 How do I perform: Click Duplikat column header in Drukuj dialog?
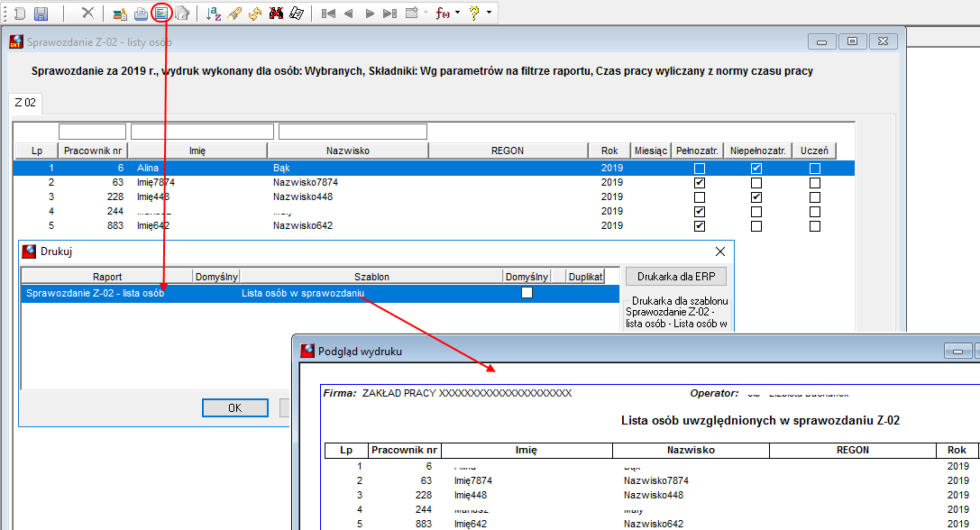point(586,277)
